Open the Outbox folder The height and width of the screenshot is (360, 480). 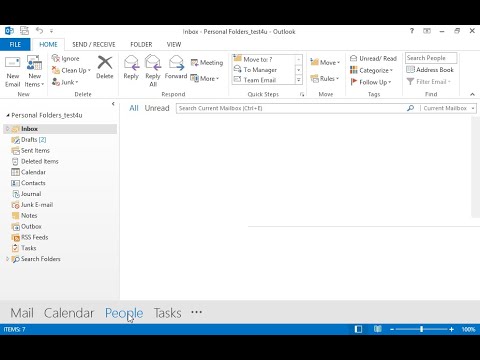[26, 227]
